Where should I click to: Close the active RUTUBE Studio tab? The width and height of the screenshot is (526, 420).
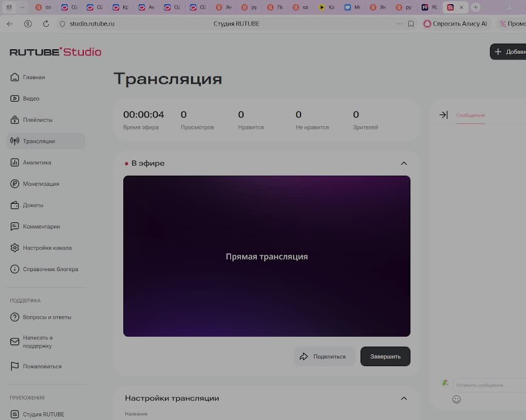pos(462,7)
